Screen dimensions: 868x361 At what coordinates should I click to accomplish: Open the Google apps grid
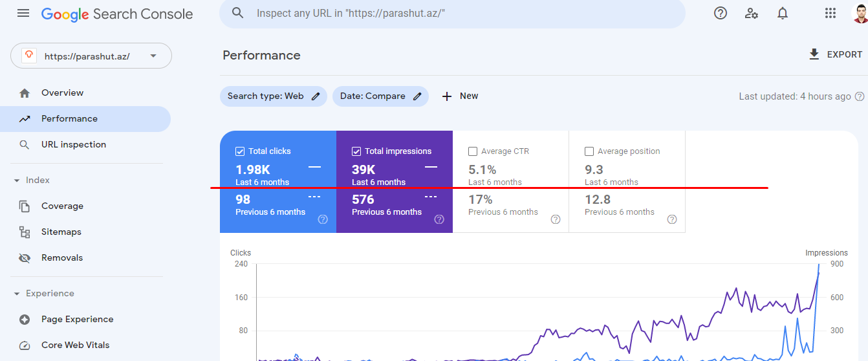click(830, 13)
